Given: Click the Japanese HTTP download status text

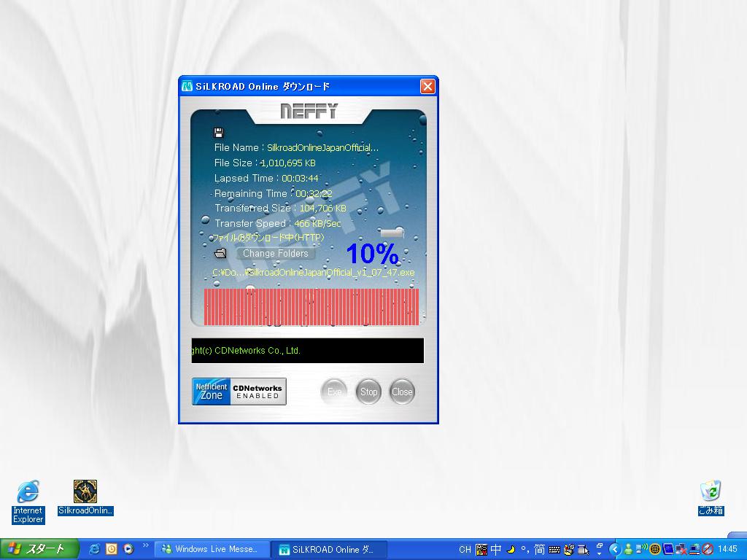Looking at the screenshot, I should (268, 238).
